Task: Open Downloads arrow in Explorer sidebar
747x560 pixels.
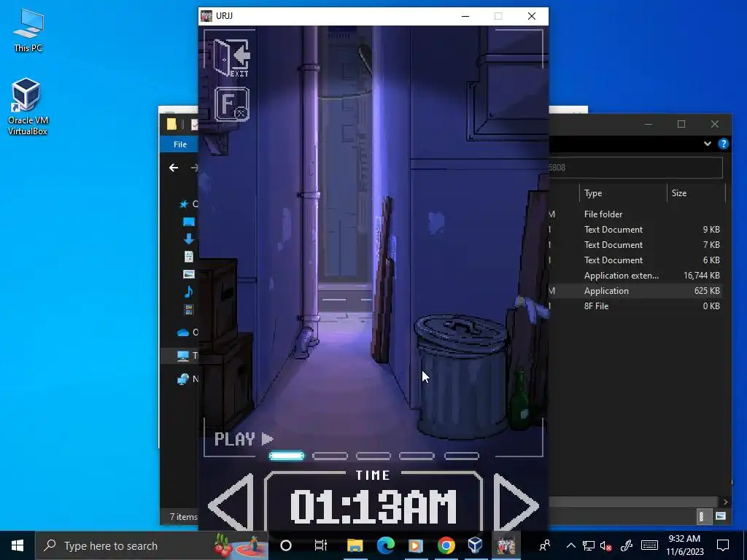Action: [x=189, y=239]
